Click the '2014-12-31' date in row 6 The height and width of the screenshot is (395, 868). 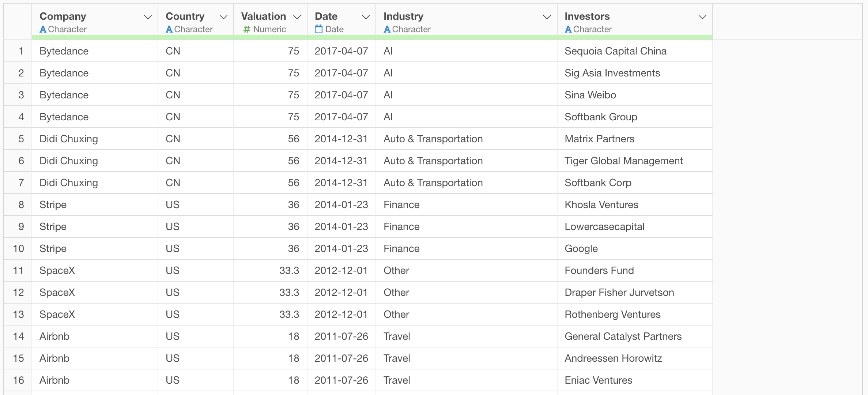coord(341,161)
